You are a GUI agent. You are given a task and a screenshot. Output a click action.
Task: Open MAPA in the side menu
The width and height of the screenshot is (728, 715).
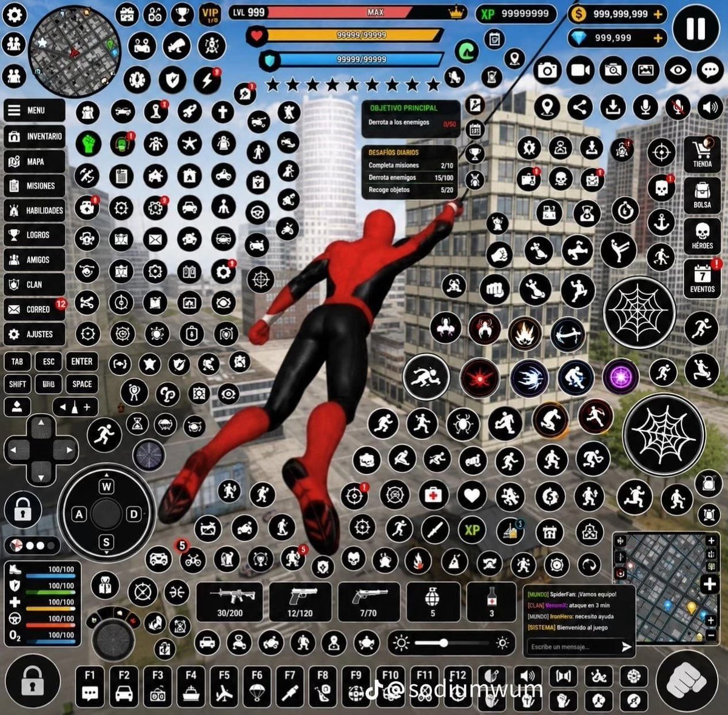(34, 161)
